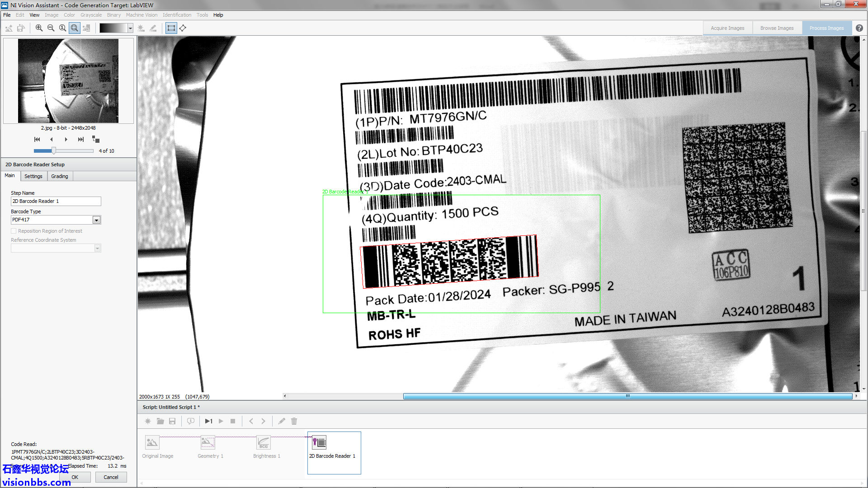This screenshot has height=488, width=868.
Task: Toggle Reposition Region of Interest checkbox
Action: [14, 231]
